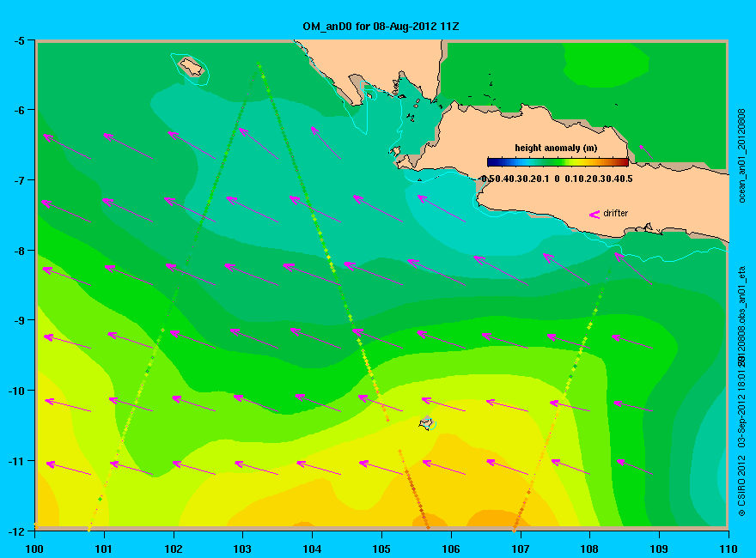
Task: Click the small Christmas Island near 105.6E 10.5S
Action: click(427, 422)
